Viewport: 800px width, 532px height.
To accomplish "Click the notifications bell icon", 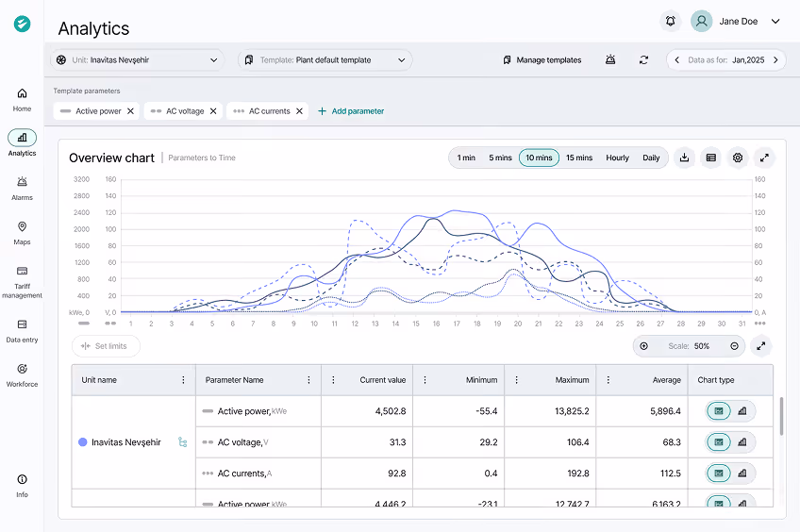I will coord(671,21).
